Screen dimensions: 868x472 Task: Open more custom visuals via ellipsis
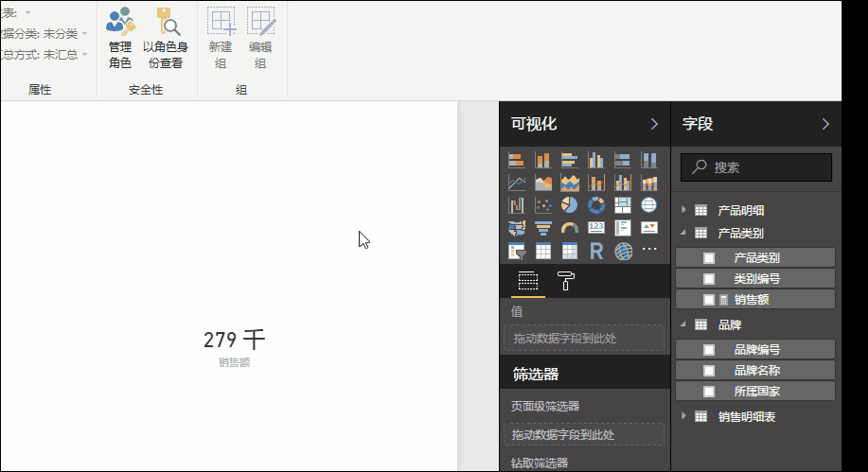point(648,250)
